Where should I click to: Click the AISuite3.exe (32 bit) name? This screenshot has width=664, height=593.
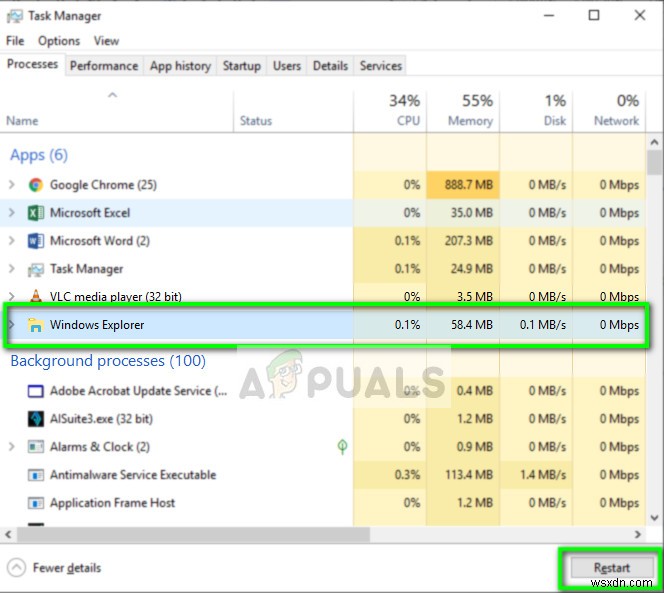pos(101,419)
